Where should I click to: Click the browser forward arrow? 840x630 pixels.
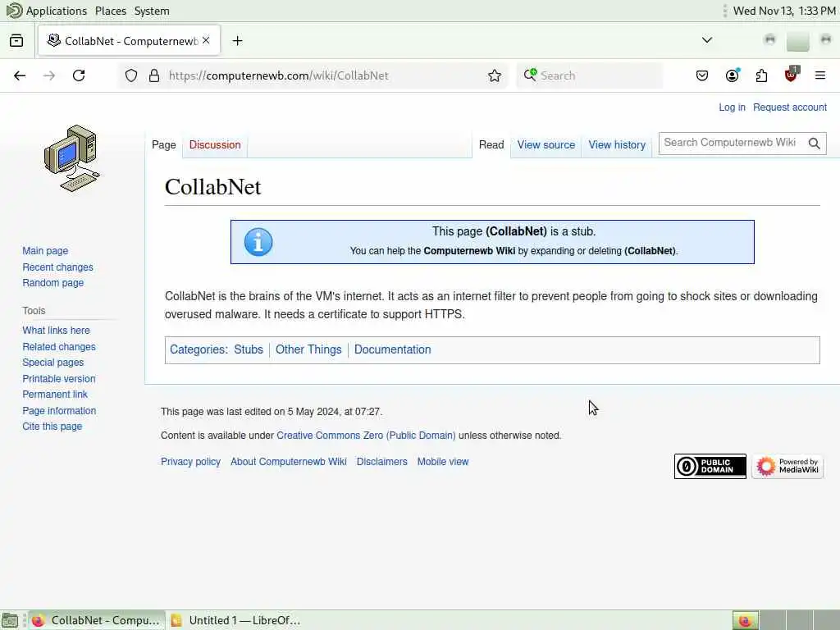click(49, 75)
